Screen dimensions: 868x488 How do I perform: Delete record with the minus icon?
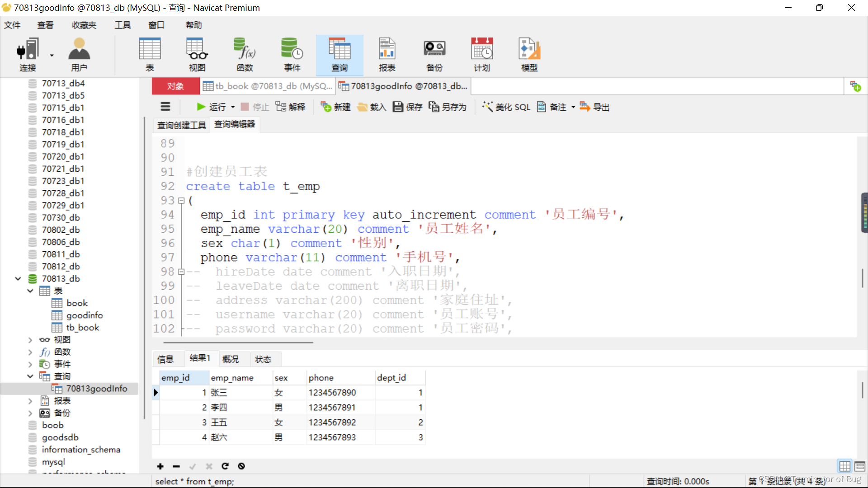coord(176,466)
